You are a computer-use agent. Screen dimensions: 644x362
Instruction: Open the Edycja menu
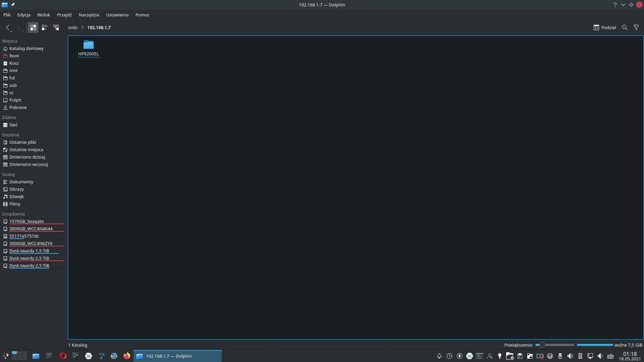(x=24, y=15)
